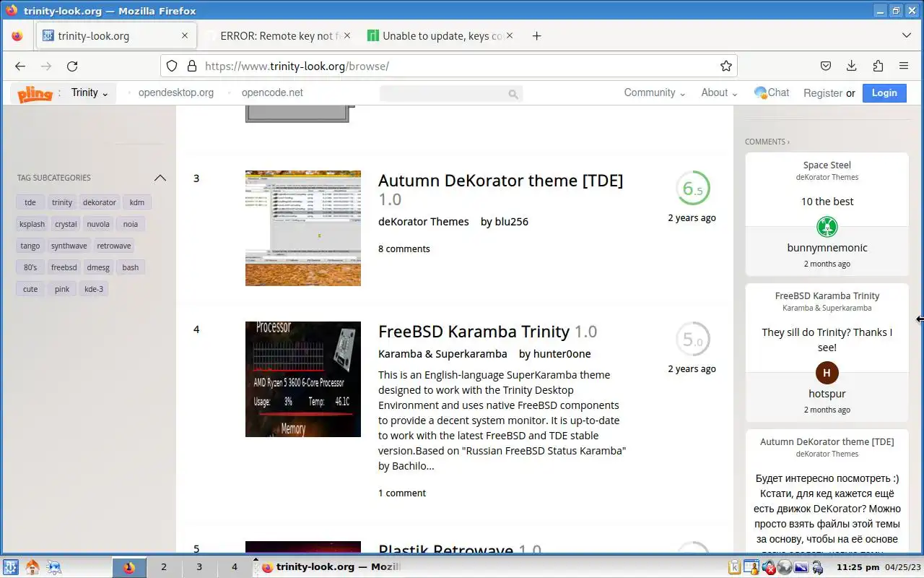Select the 'kdm' tag
924x578 pixels.
(x=137, y=202)
